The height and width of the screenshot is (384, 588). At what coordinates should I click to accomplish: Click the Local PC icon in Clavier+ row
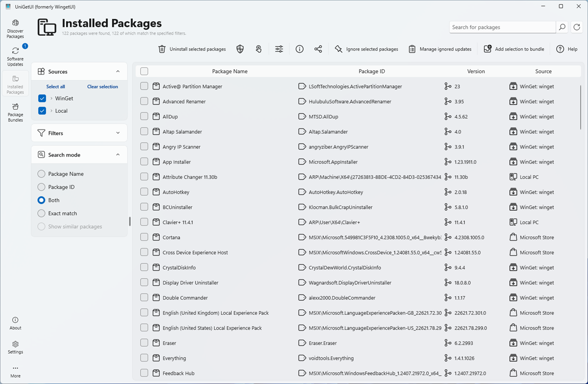point(513,222)
